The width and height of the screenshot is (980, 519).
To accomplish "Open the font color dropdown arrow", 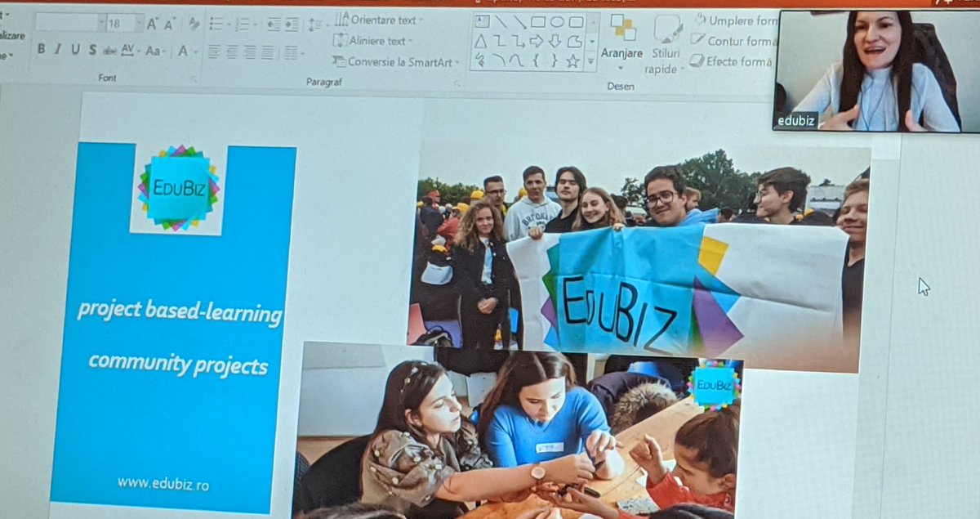I will 195,51.
